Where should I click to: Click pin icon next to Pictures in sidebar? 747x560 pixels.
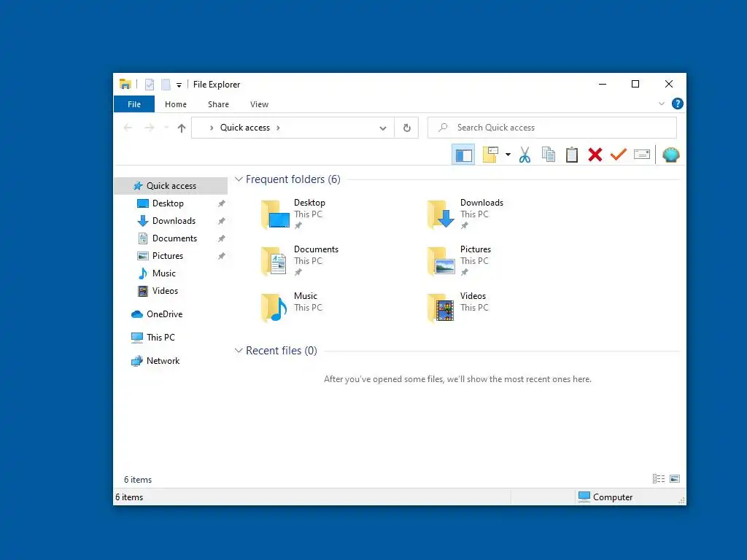click(x=222, y=256)
